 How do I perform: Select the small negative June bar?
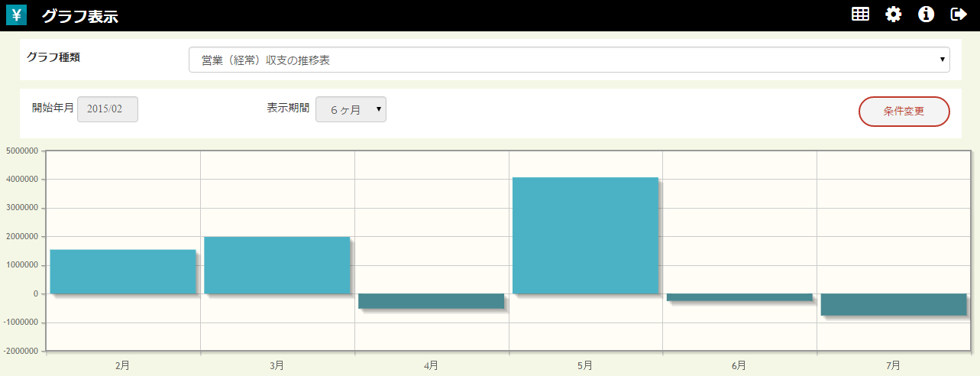click(739, 297)
